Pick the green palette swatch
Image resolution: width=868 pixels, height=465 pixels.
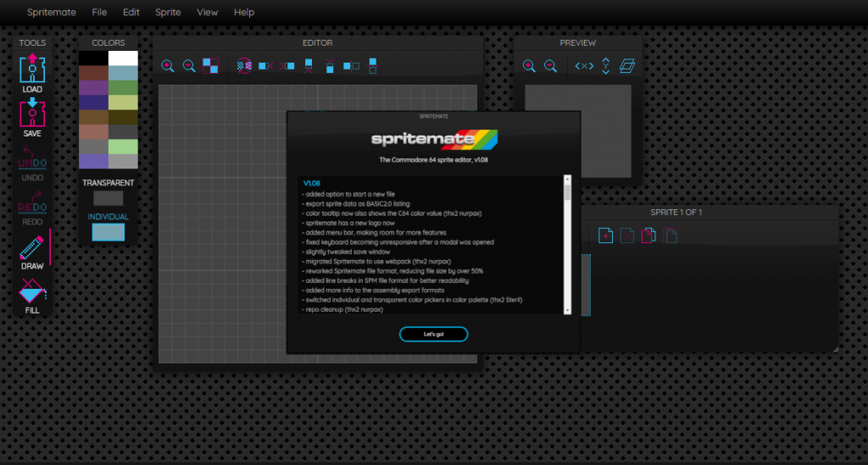[123, 88]
